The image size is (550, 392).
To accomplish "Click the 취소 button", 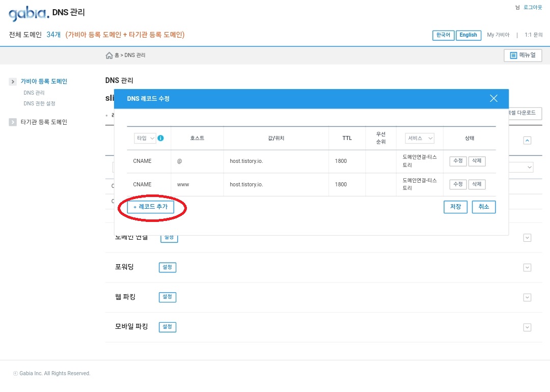I will (484, 207).
